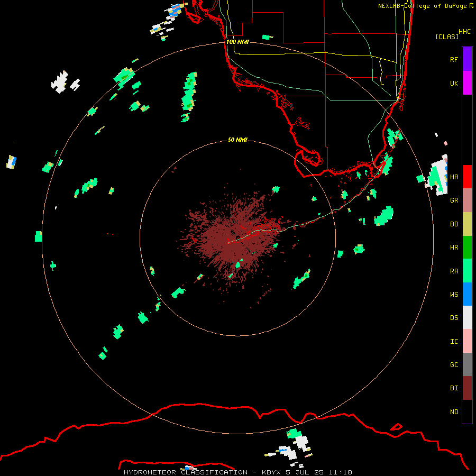Viewport: 476px width, 476px height.
Task: Select the dusty pink GR legend swatch
Action: point(467,200)
